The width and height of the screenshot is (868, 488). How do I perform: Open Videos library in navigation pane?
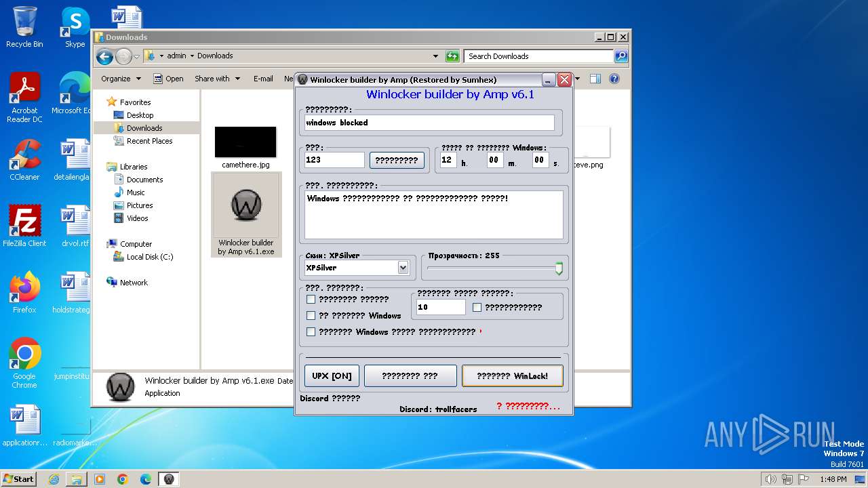(137, 218)
